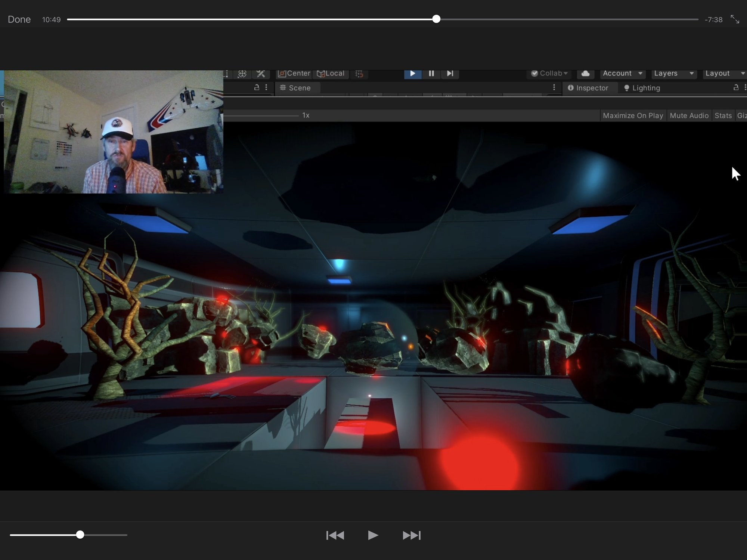
Task: Click the webcam overlay thumbnail
Action: pos(114,132)
